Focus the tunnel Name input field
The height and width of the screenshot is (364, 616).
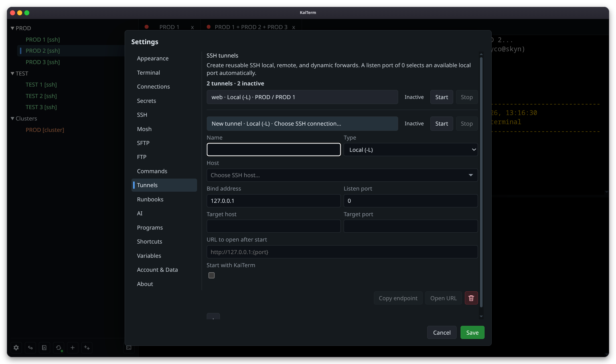(x=273, y=150)
